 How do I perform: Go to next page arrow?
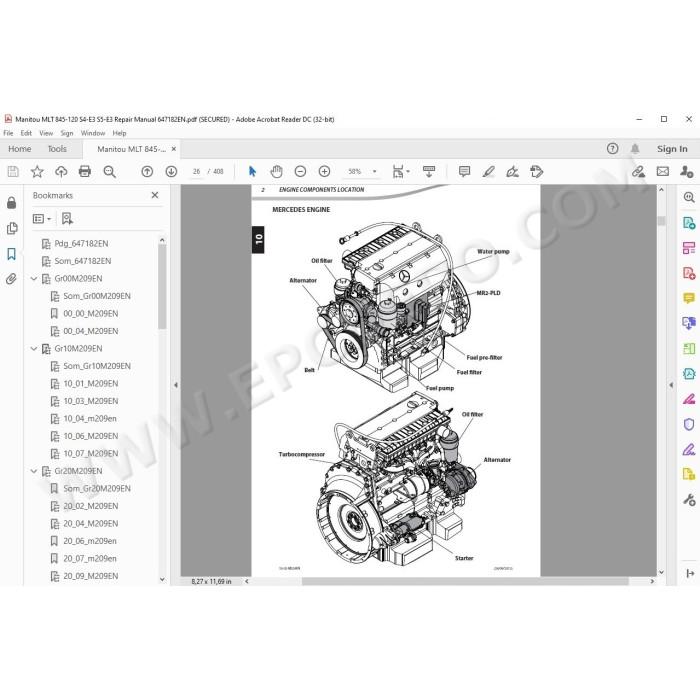point(171,171)
